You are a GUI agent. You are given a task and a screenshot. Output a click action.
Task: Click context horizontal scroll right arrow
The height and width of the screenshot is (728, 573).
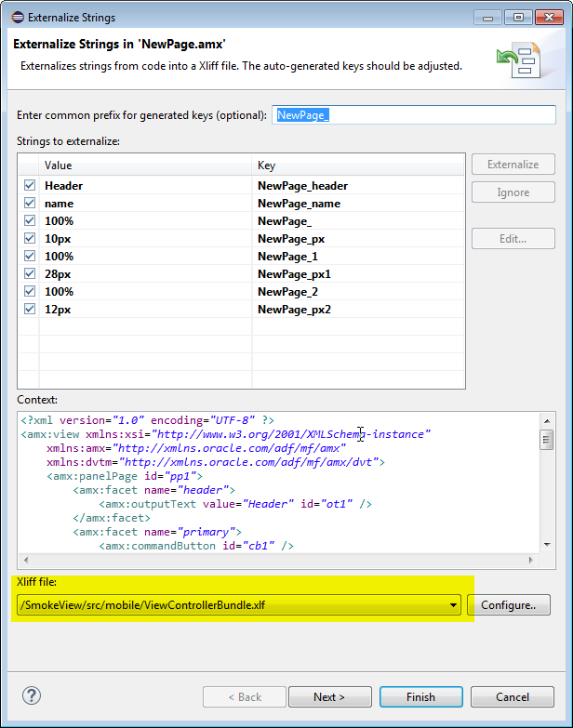531,560
